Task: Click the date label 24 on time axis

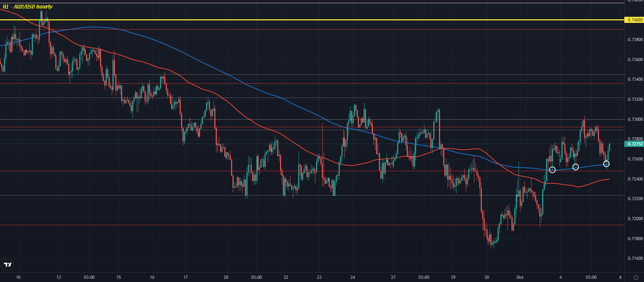Action: [353, 277]
